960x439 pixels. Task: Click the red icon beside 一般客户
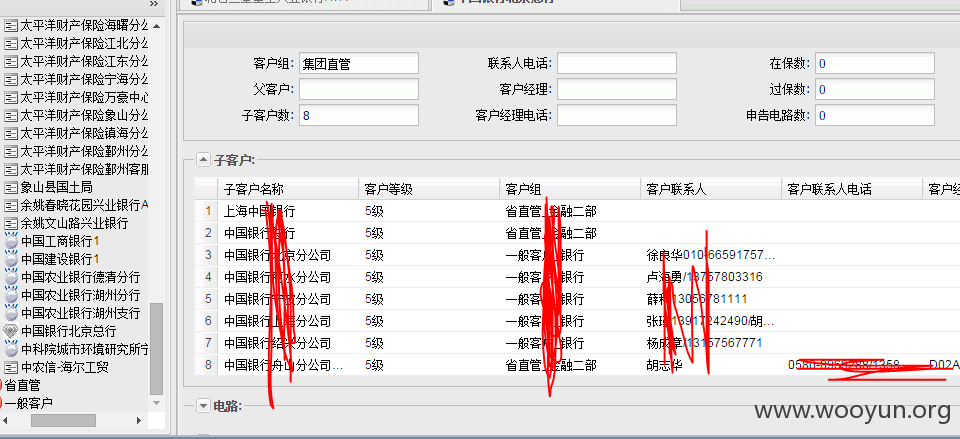[2, 403]
